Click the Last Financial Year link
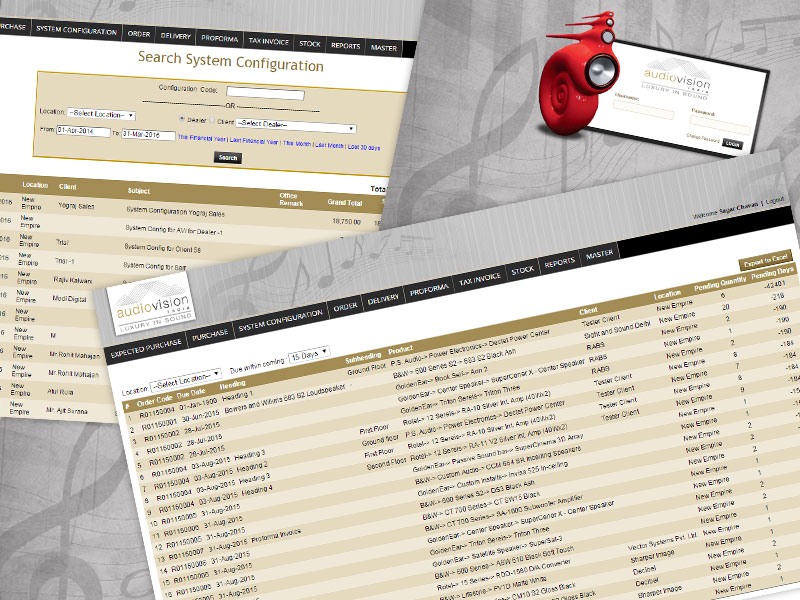Image resolution: width=800 pixels, height=600 pixels. click(254, 141)
